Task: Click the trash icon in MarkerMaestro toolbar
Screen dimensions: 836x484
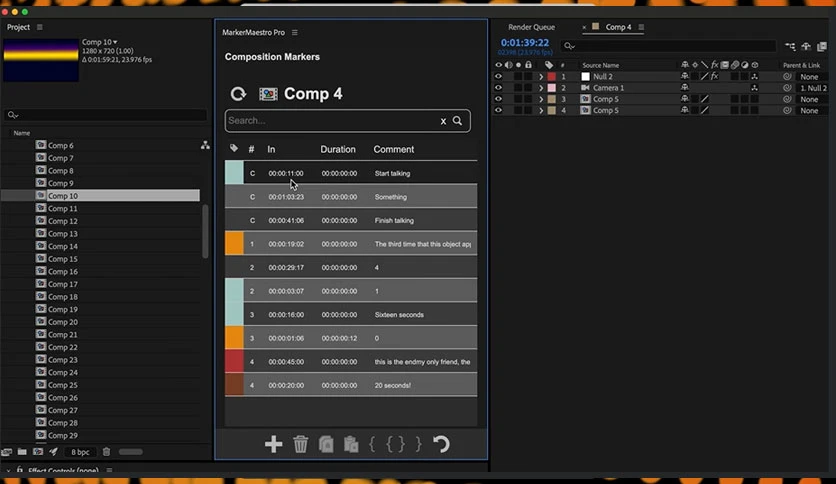Action: [x=301, y=444]
